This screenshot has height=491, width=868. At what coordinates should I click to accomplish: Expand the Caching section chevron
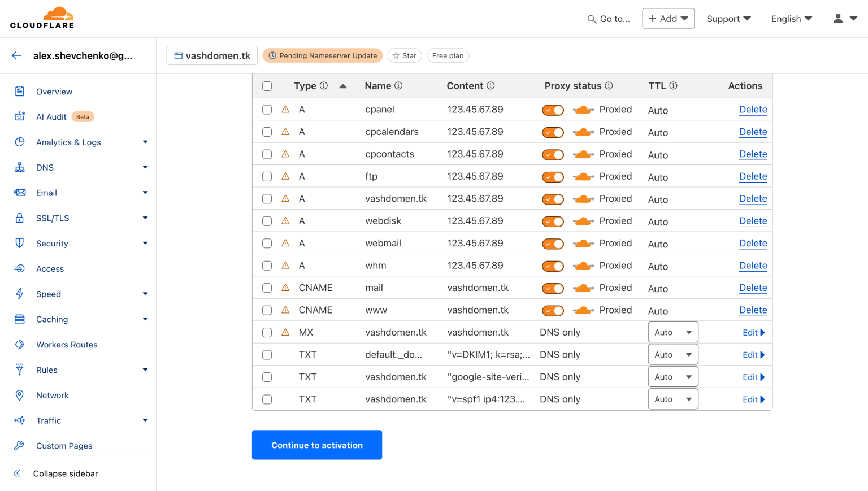(145, 319)
